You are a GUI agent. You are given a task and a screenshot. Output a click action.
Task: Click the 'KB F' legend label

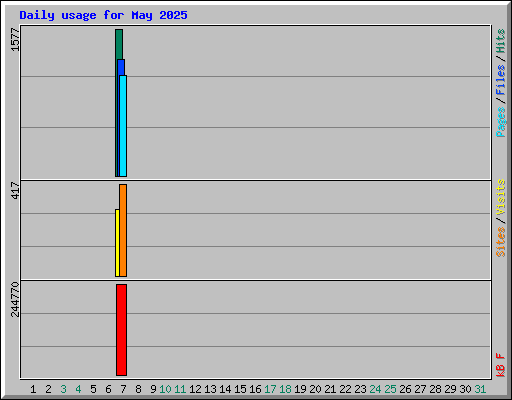tap(500, 365)
